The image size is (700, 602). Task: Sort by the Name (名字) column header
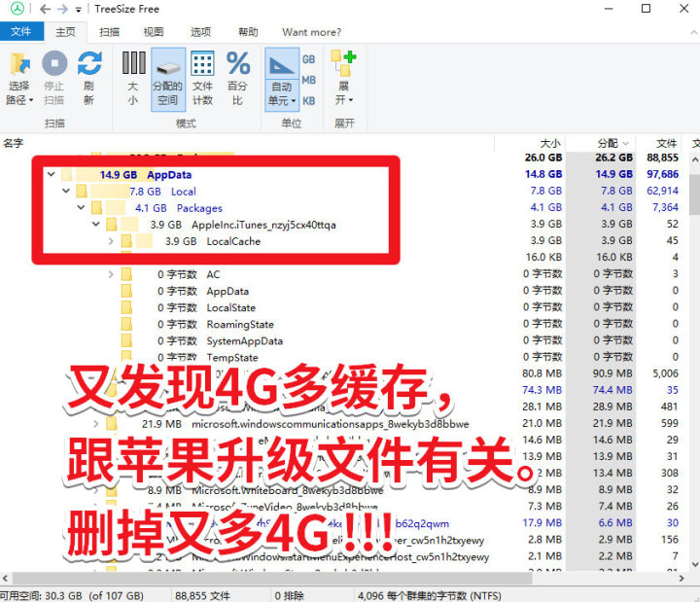coord(14,143)
